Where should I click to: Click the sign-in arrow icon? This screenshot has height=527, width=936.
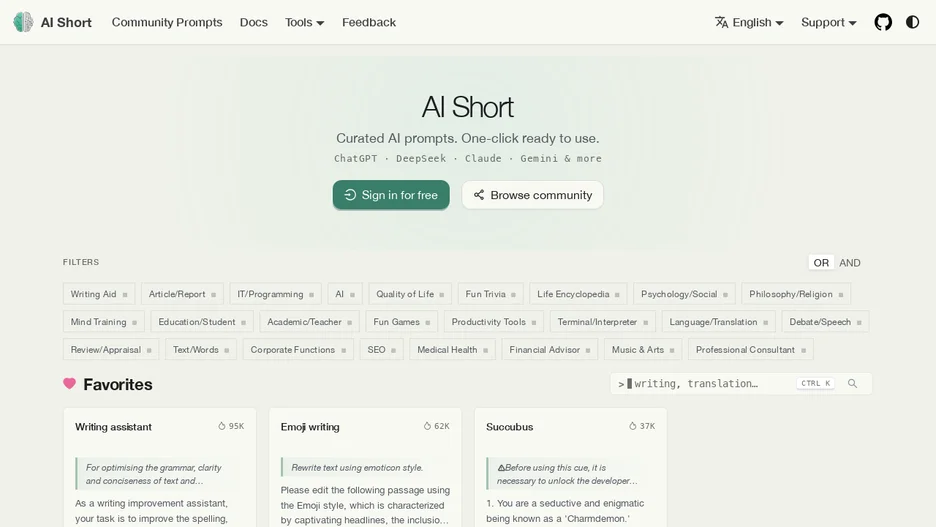tap(350, 195)
